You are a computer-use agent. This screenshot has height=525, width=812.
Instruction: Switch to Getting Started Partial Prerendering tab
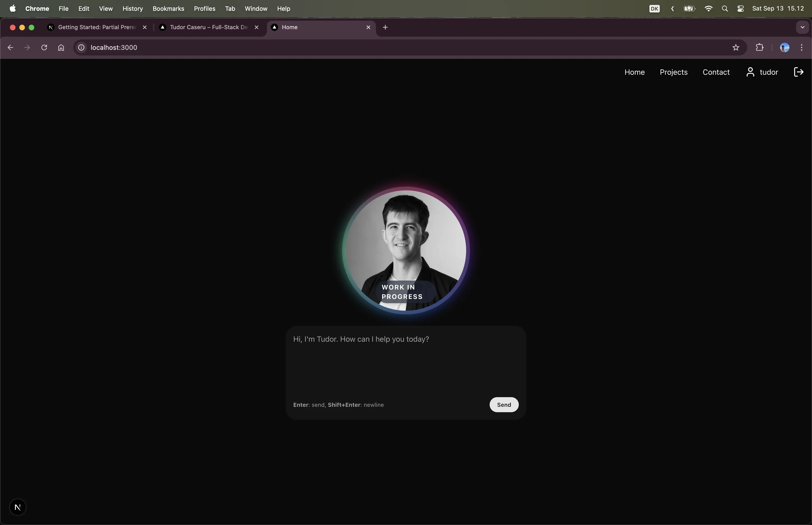coord(97,27)
